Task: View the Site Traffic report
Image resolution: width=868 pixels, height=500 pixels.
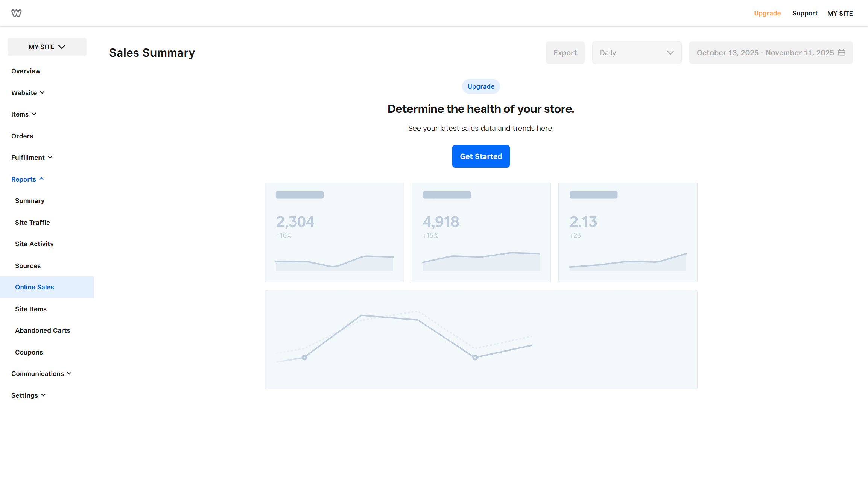Action: pyautogui.click(x=32, y=222)
